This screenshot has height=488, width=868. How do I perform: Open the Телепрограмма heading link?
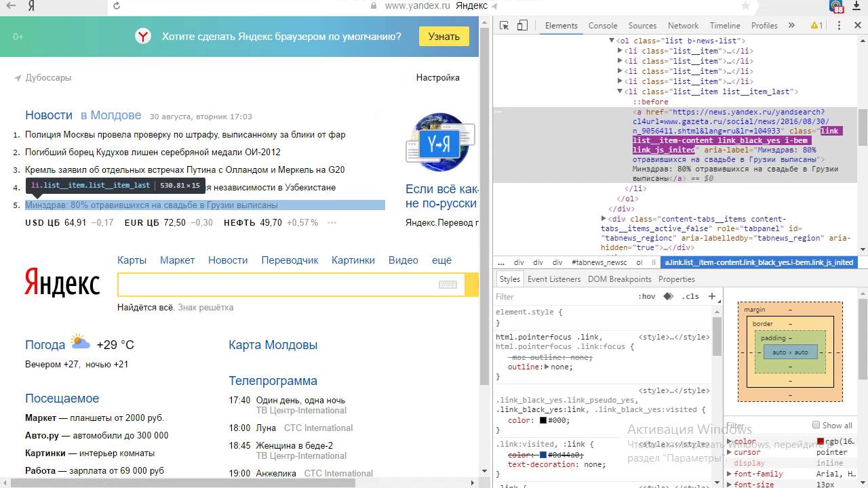coord(273,381)
